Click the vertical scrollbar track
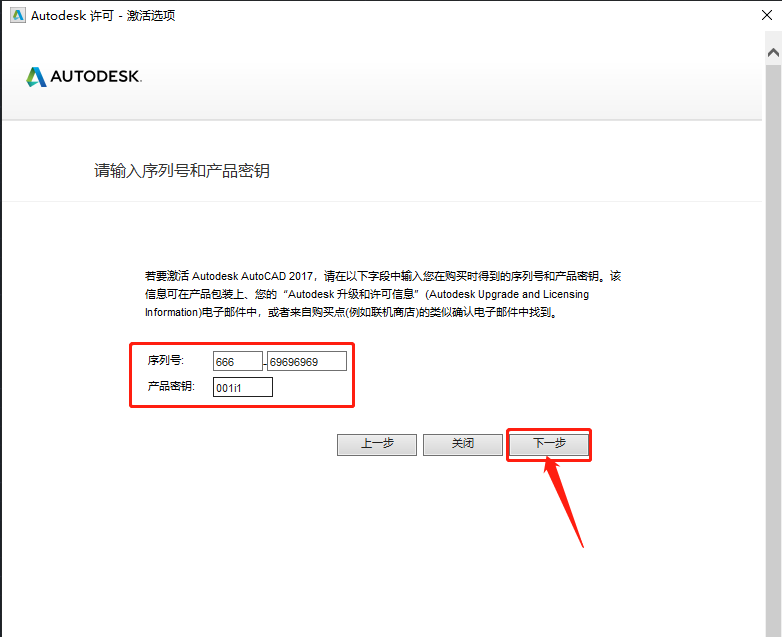The width and height of the screenshot is (782, 637). point(773,349)
